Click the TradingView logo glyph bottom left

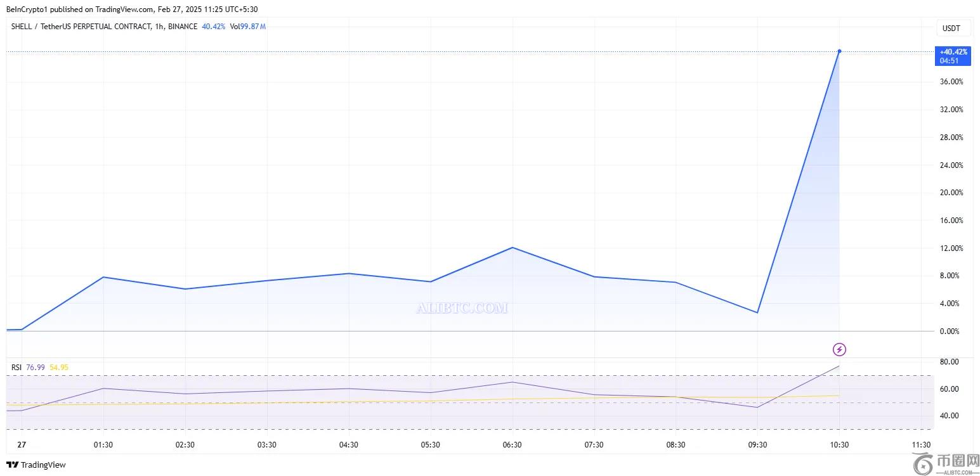pyautogui.click(x=13, y=465)
